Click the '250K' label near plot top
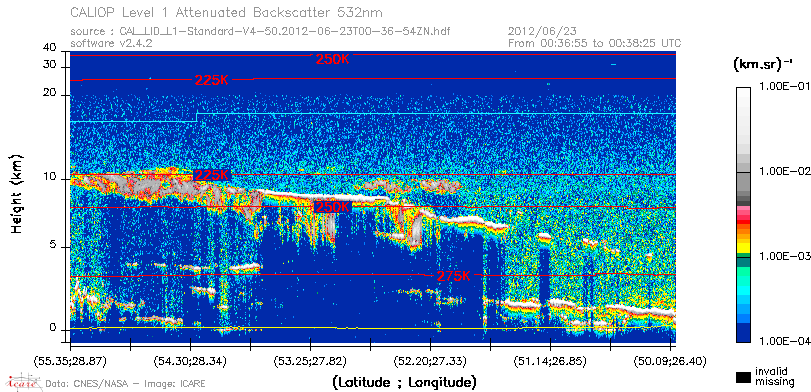Viewport: 811px width, 392px height. (333, 59)
